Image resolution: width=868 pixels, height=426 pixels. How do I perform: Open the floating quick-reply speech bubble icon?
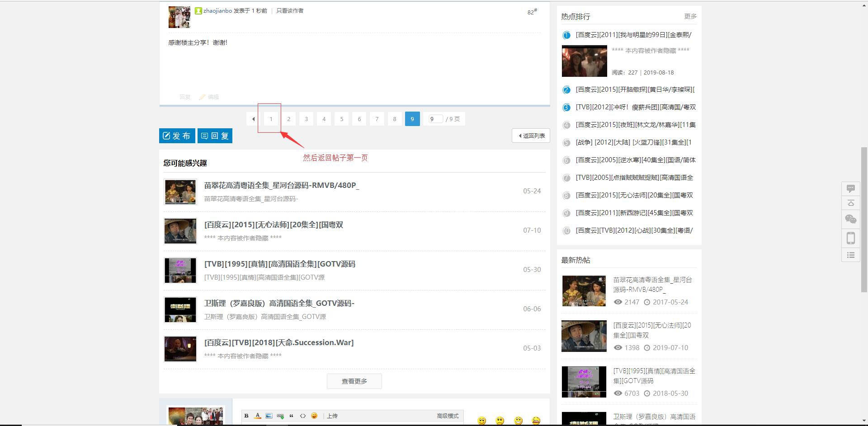(x=851, y=188)
